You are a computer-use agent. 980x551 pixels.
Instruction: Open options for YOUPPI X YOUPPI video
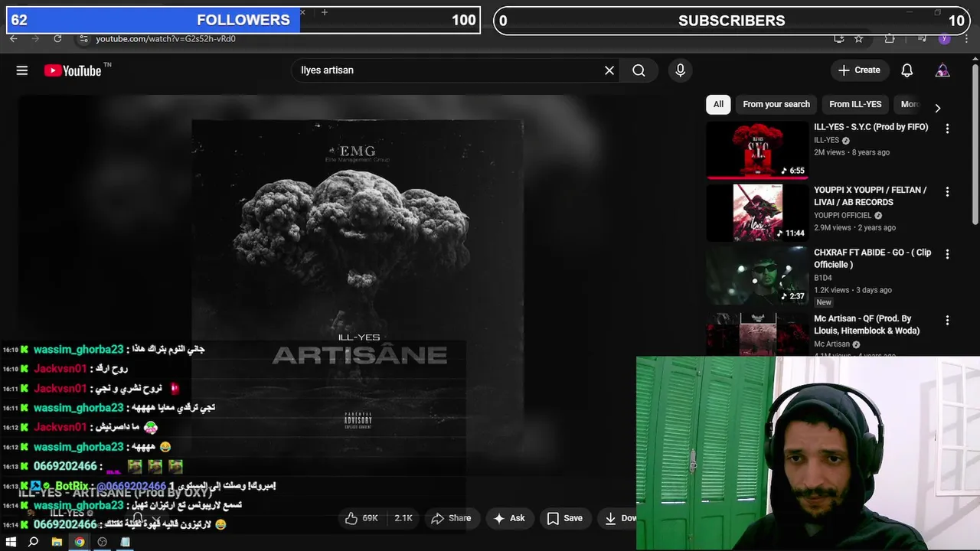pyautogui.click(x=947, y=191)
